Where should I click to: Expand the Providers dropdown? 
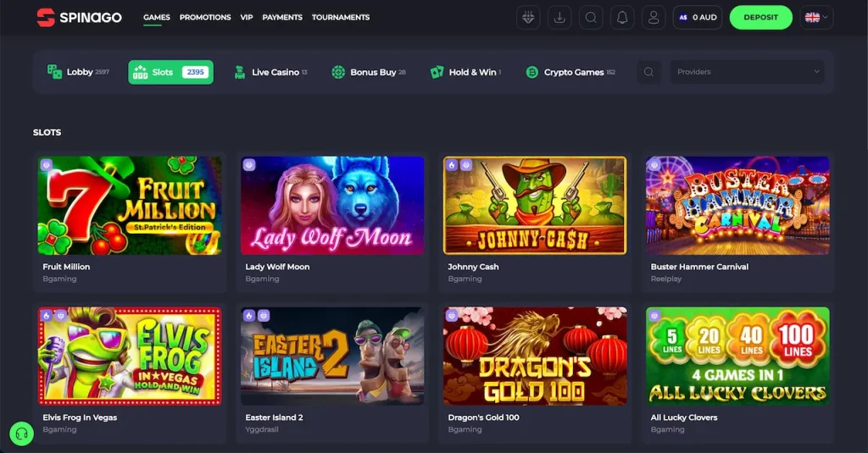(747, 72)
